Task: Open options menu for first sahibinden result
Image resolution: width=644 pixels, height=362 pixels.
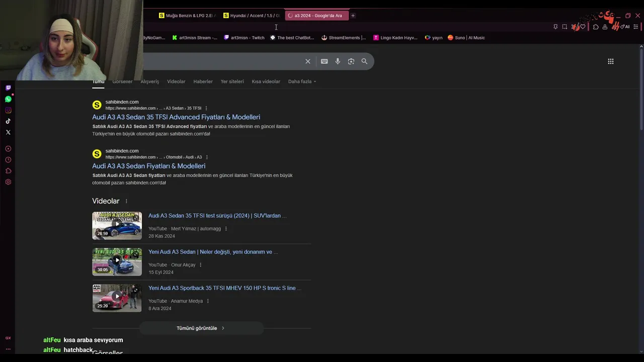Action: pos(206,108)
